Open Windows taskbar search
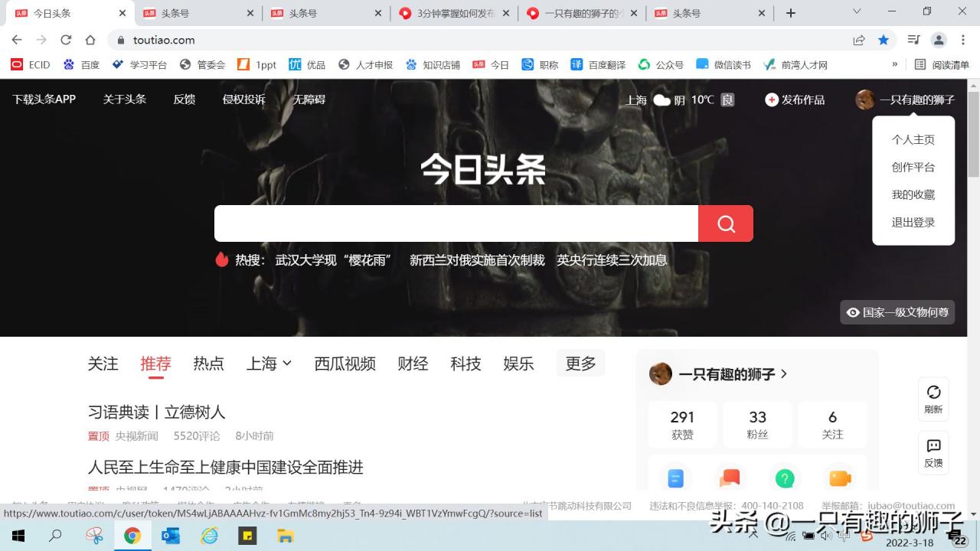Viewport: 980px width, 551px height. click(x=55, y=536)
